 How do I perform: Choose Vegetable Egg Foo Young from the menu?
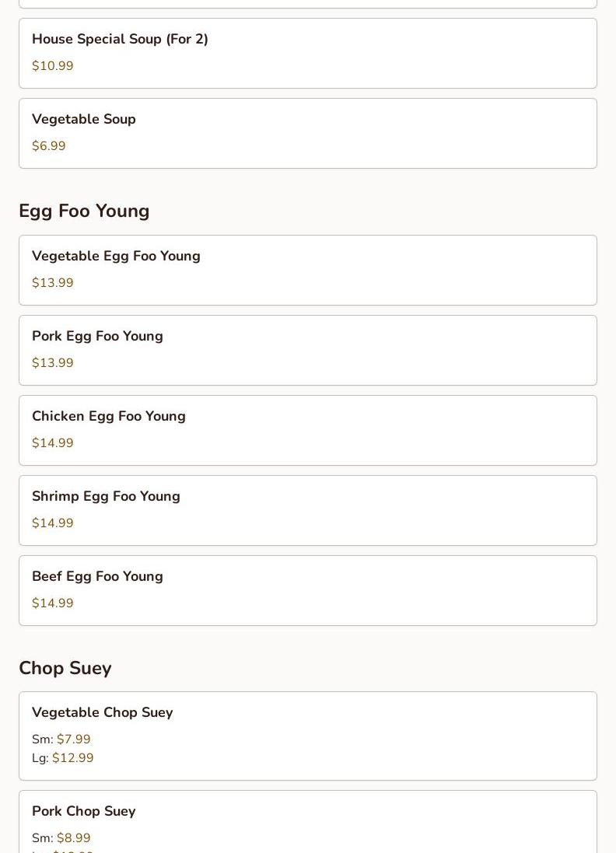pos(116,256)
